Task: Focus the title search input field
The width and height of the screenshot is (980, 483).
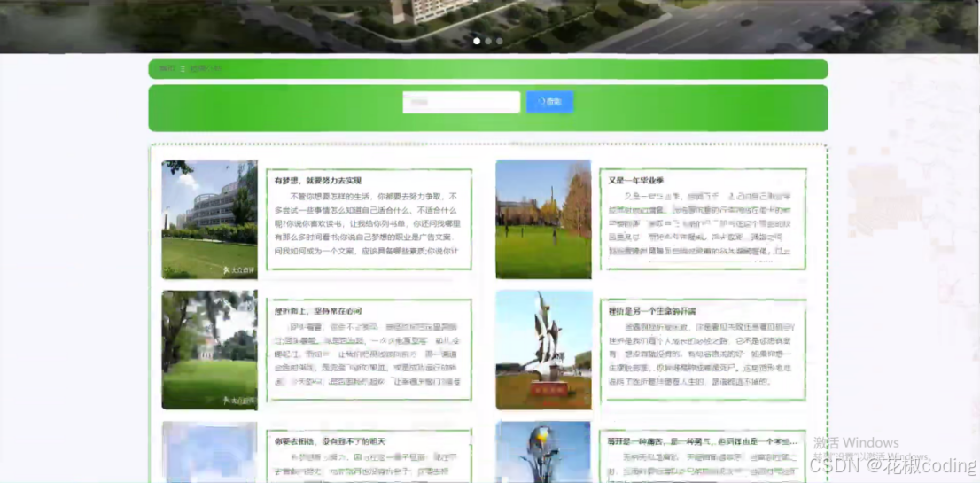Action: 462,102
